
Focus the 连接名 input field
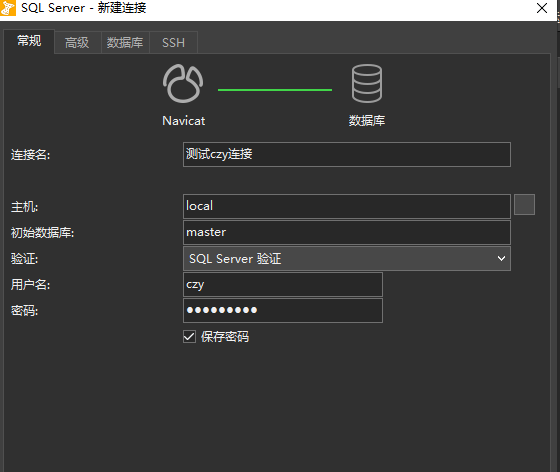pyautogui.click(x=347, y=155)
